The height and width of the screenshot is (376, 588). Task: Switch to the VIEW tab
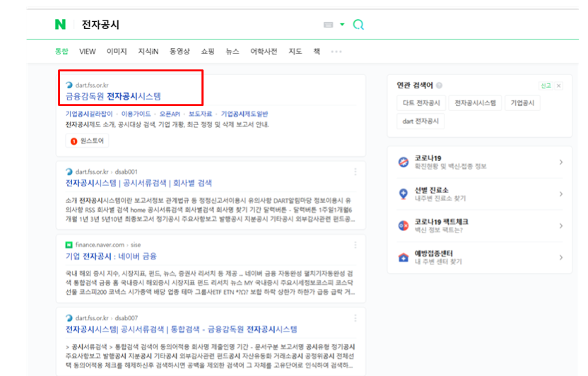[88, 52]
